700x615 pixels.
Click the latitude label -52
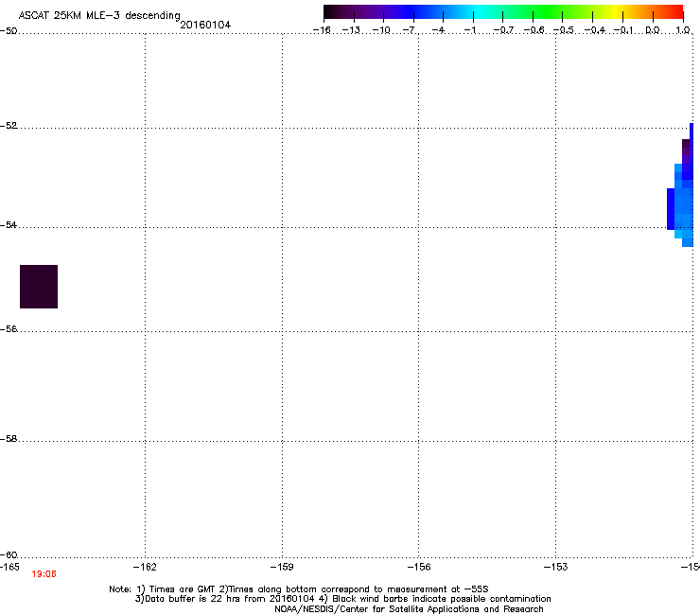pyautogui.click(x=9, y=126)
